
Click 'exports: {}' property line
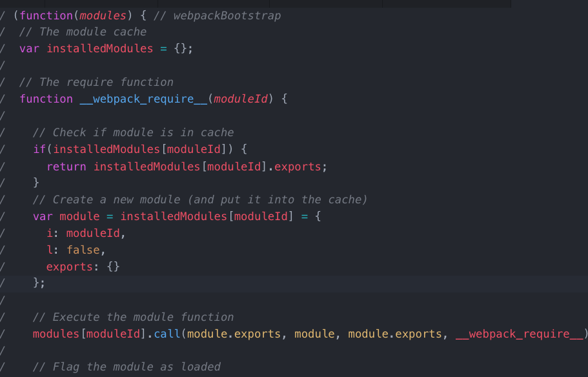(x=83, y=267)
